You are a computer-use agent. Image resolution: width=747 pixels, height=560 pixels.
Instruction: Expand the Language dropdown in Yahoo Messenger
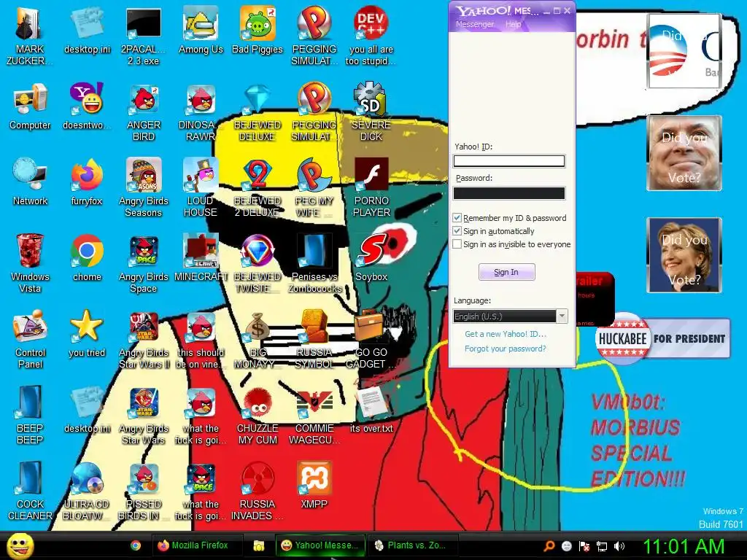(x=562, y=316)
